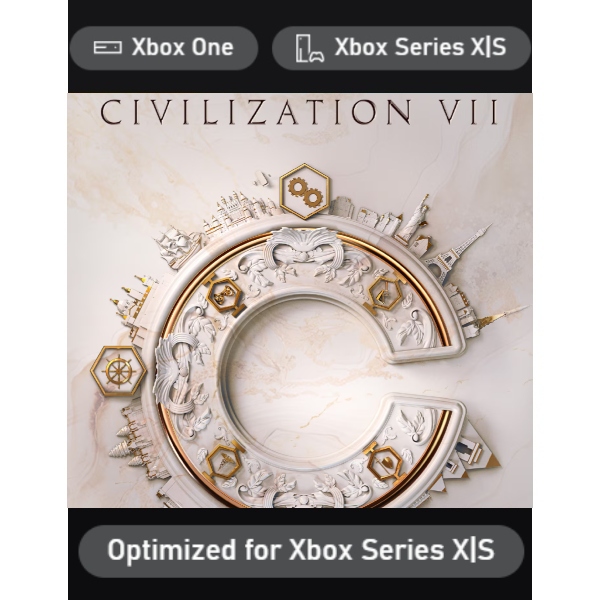Open the Civilization VII cover art thumbnail
Screen dimensions: 600x600
(x=300, y=301)
